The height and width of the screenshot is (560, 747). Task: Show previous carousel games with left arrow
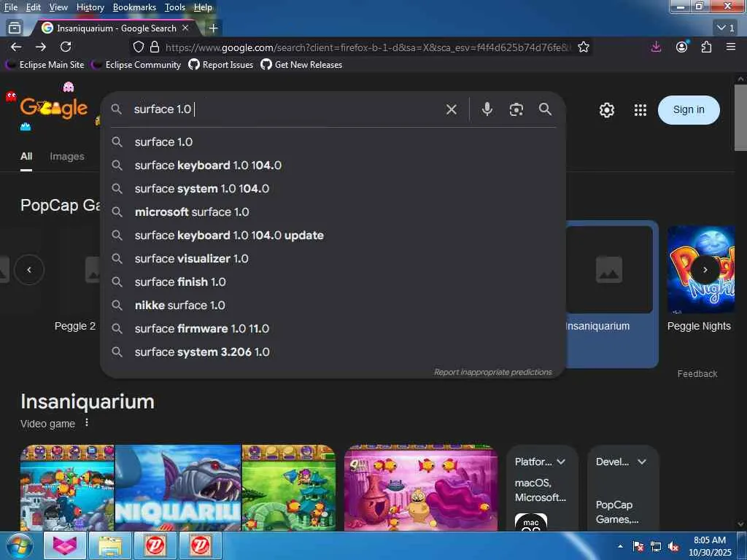[x=29, y=270]
